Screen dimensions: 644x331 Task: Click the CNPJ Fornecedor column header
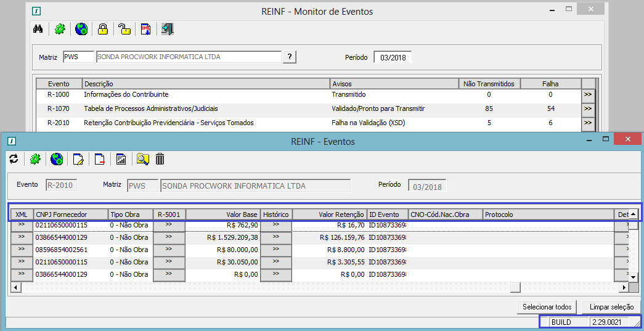tap(71, 215)
